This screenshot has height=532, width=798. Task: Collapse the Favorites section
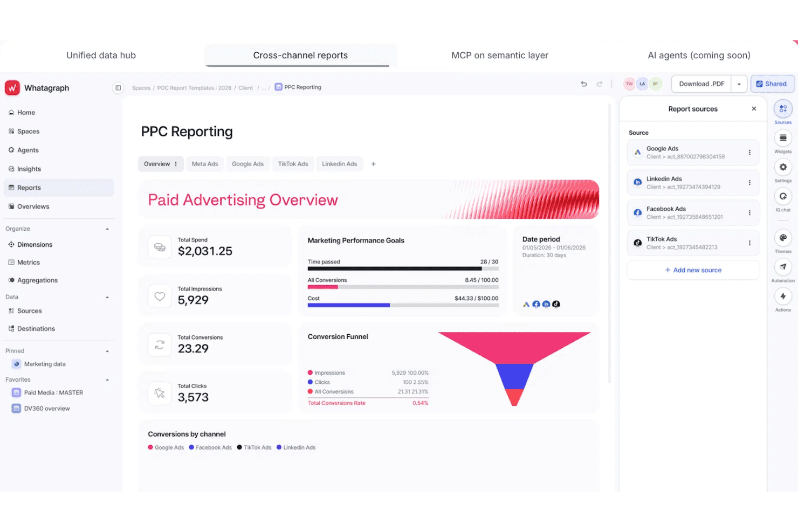pos(107,380)
